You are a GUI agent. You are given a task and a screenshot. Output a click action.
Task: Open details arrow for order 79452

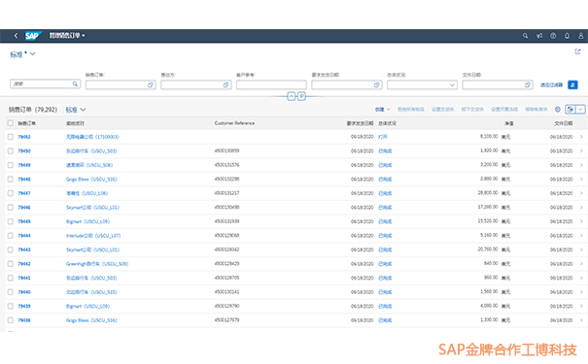(x=581, y=137)
